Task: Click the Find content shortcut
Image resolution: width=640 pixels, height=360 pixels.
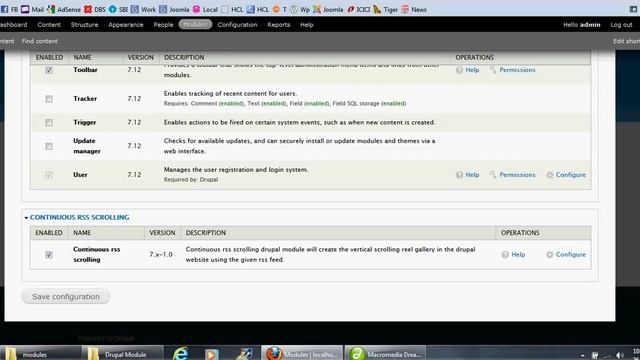Action: (40, 41)
